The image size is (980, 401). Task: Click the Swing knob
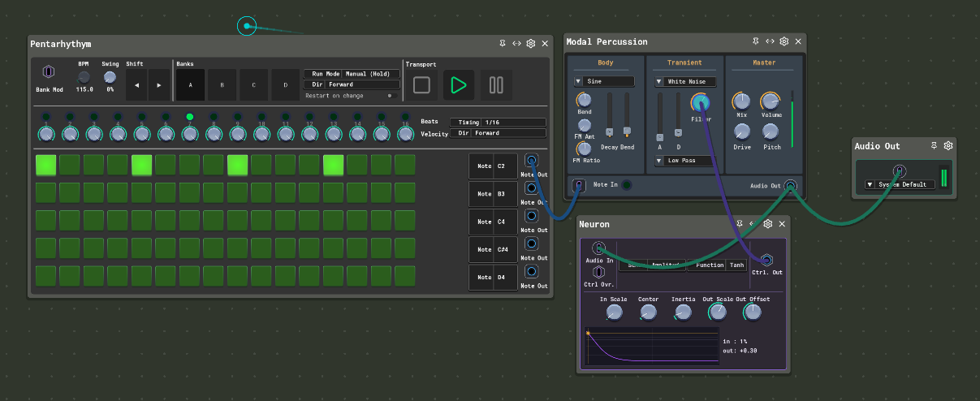[110, 77]
